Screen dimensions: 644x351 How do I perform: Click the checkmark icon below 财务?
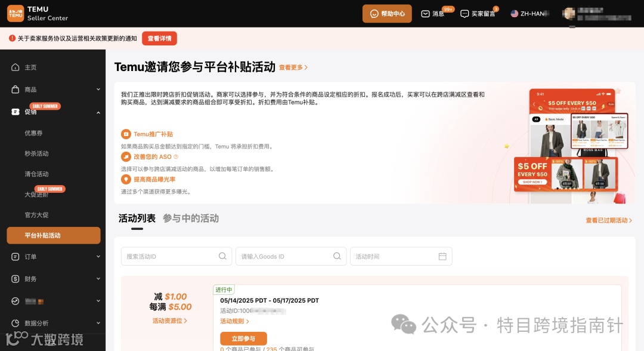coord(15,301)
